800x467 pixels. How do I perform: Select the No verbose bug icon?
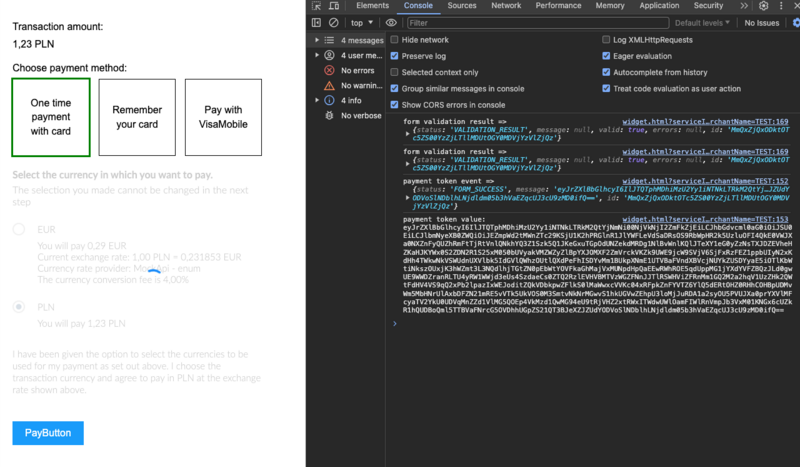330,115
